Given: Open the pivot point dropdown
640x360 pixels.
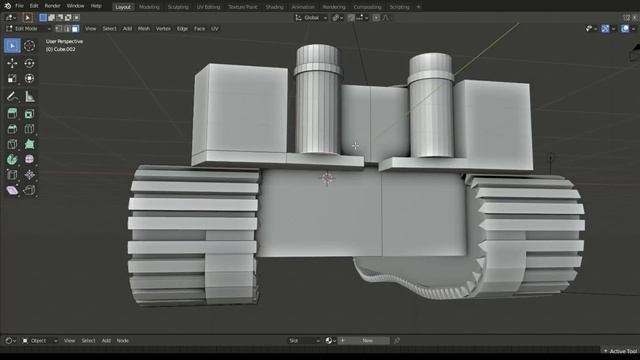Looking at the screenshot, I should (337, 18).
